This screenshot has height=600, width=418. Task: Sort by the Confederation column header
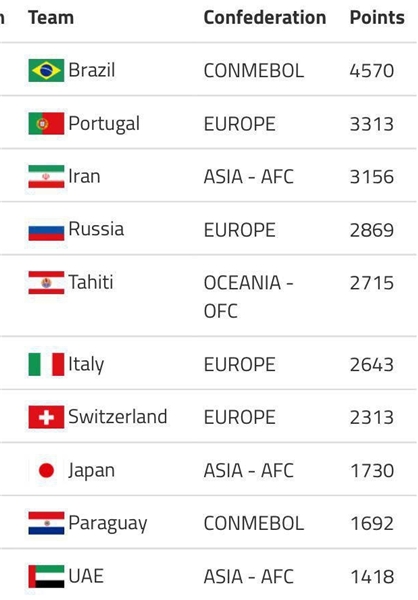265,18
